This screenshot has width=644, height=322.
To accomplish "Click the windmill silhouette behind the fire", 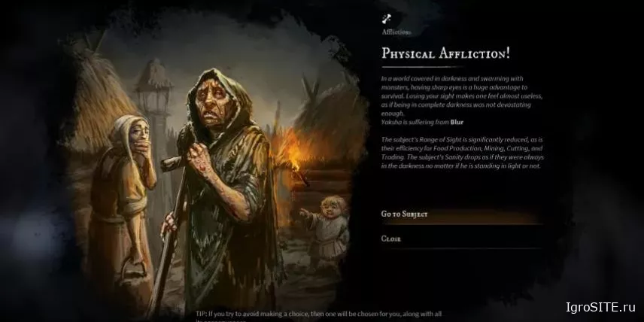I will point(311,91).
